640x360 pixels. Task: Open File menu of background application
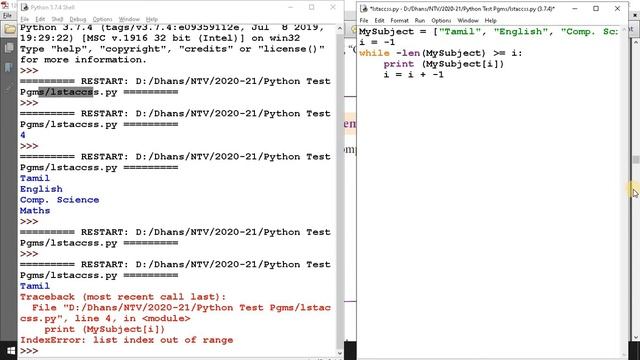(7, 16)
